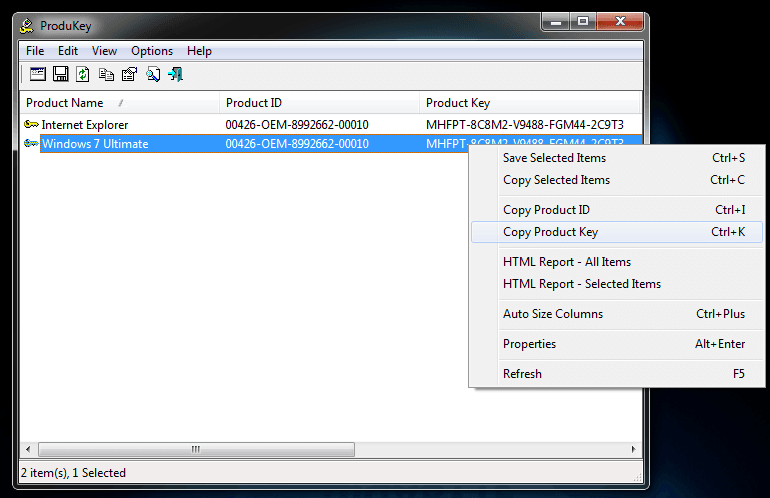Click the horizontal scrollbar left arrow
Image resolution: width=770 pixels, height=498 pixels.
(28, 449)
